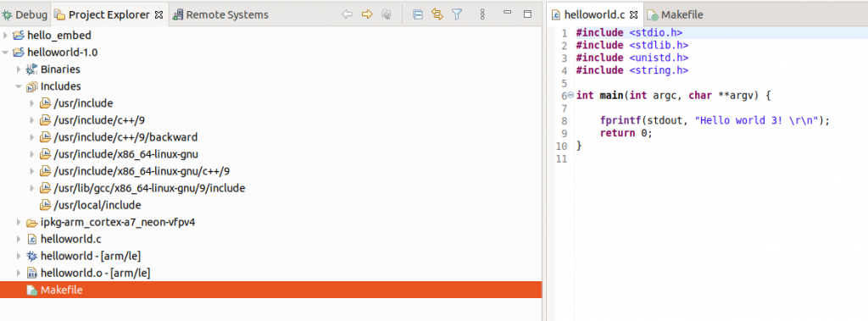
Task: Expand /usr/include/x86_64-linux-gnu/c++/9 entry
Action: point(32,171)
